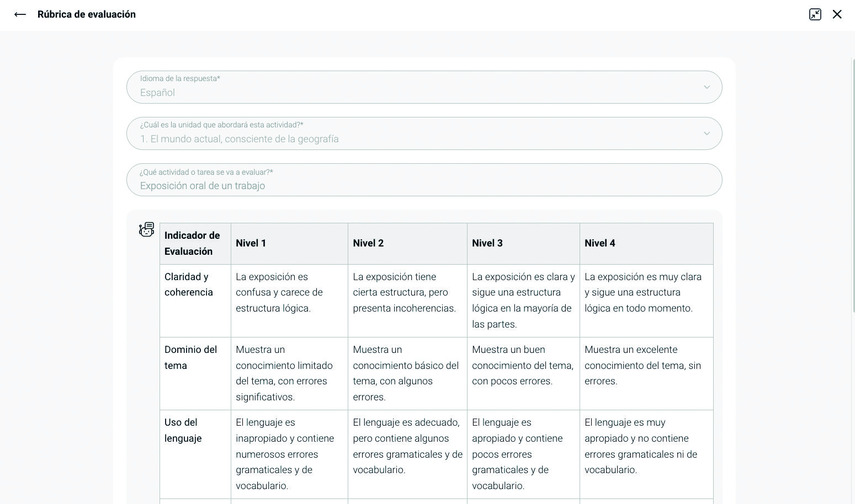Click the Nivel 4 column header
This screenshot has width=855, height=504.
coord(600,243)
